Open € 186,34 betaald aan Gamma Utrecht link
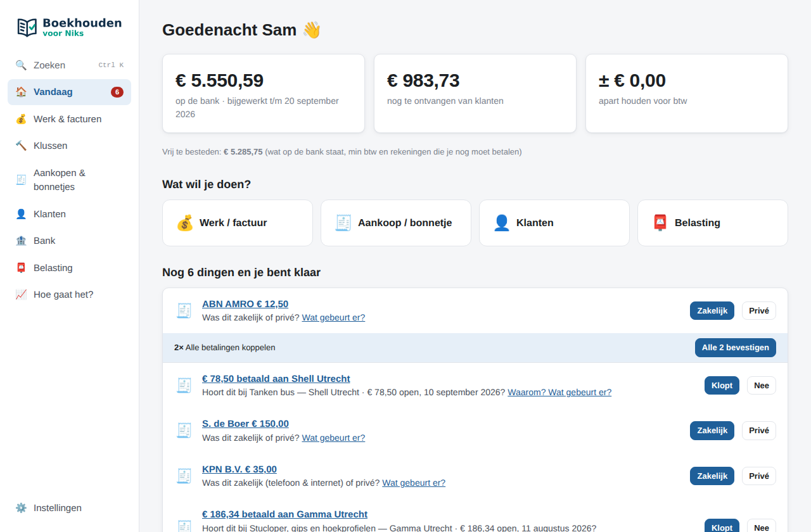 [284, 514]
